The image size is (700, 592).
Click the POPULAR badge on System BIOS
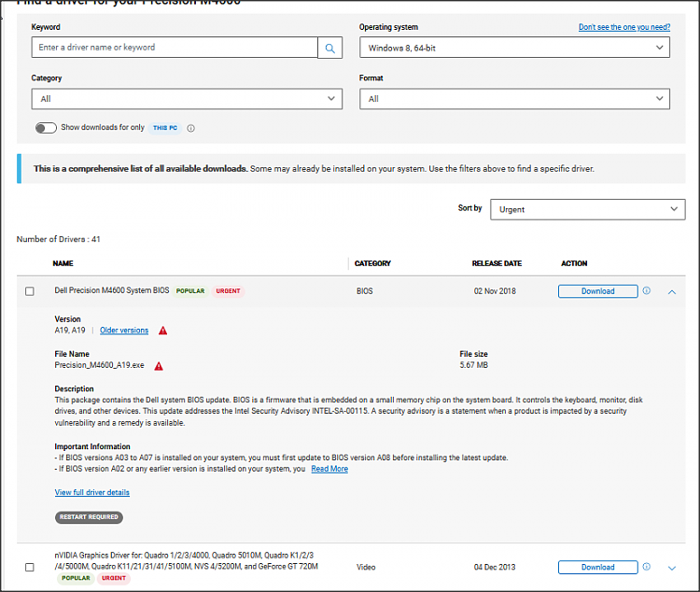click(x=190, y=290)
